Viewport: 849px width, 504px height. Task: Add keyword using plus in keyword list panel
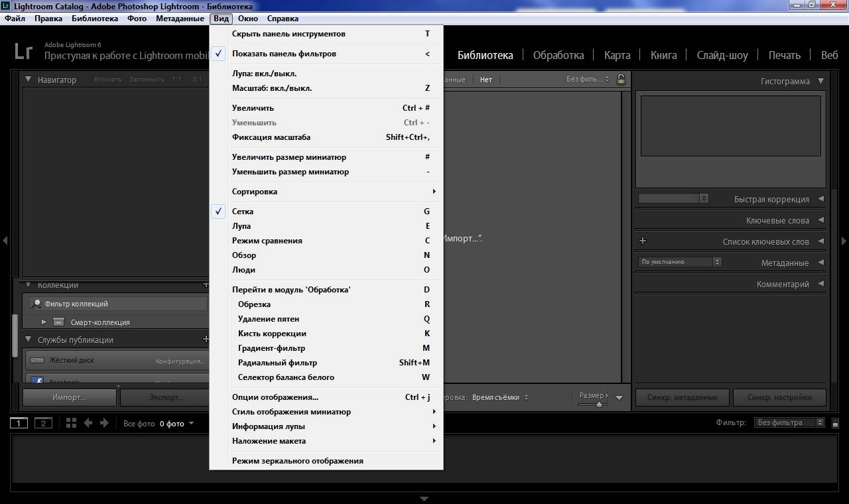642,241
